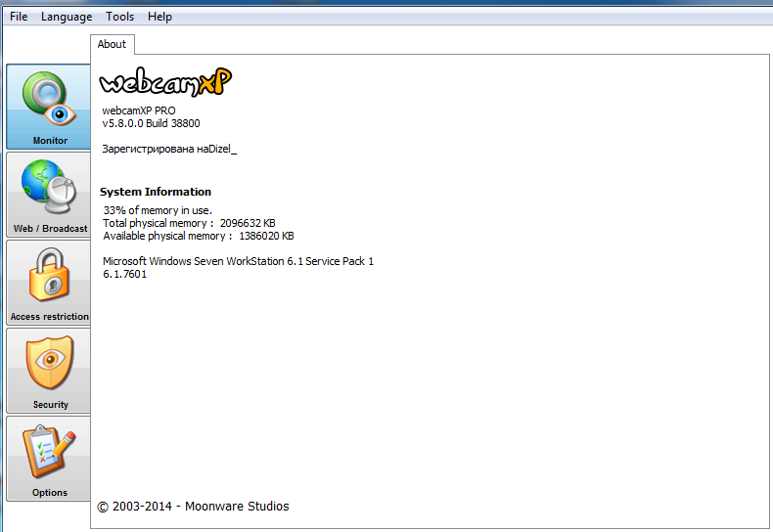This screenshot has width=773, height=532.
Task: Click the 'webcamXP PRO' product name text
Action: 139,111
